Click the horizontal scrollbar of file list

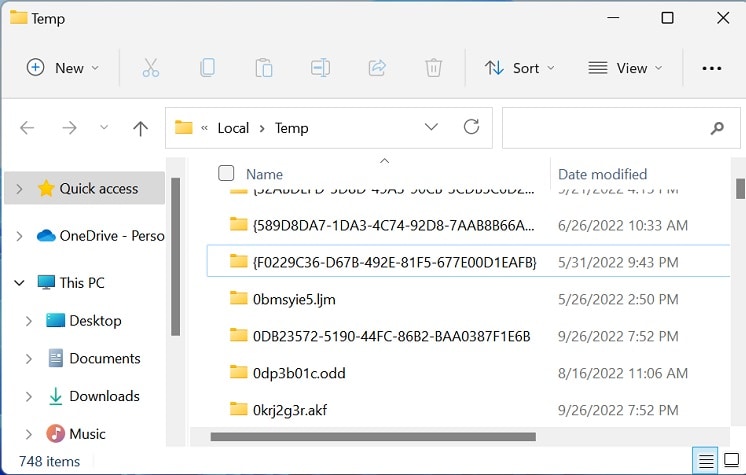[x=373, y=436]
